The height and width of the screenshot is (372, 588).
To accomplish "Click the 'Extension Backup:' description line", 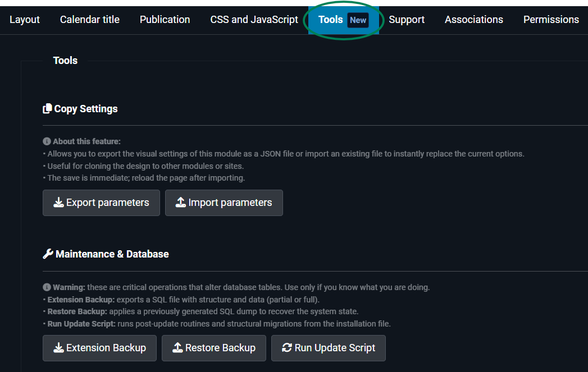I will 184,300.
